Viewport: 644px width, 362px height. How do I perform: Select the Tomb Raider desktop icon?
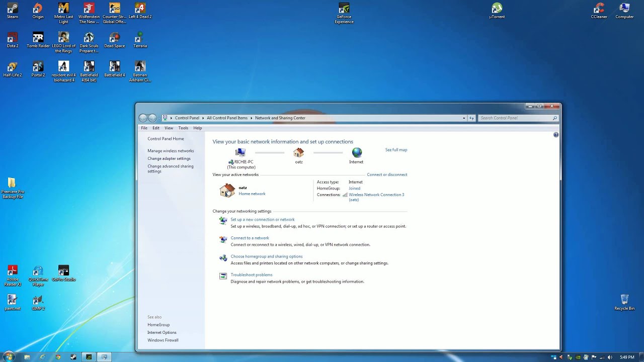click(x=38, y=40)
